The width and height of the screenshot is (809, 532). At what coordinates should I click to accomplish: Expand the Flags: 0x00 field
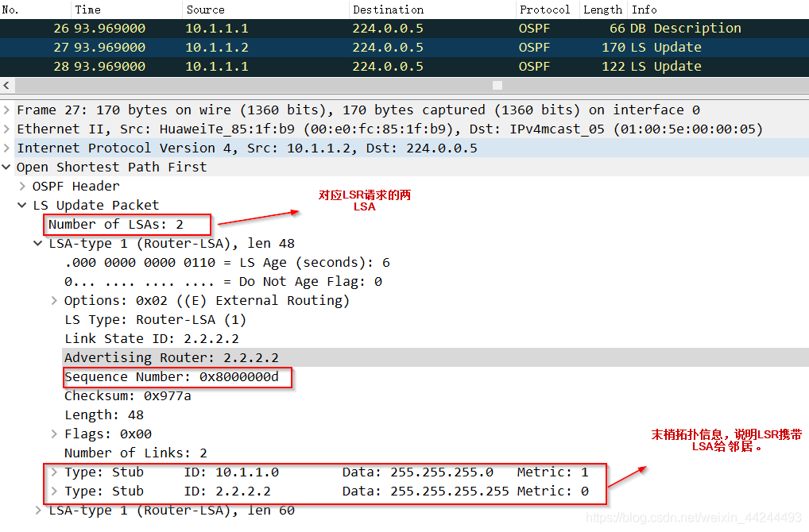tap(54, 434)
